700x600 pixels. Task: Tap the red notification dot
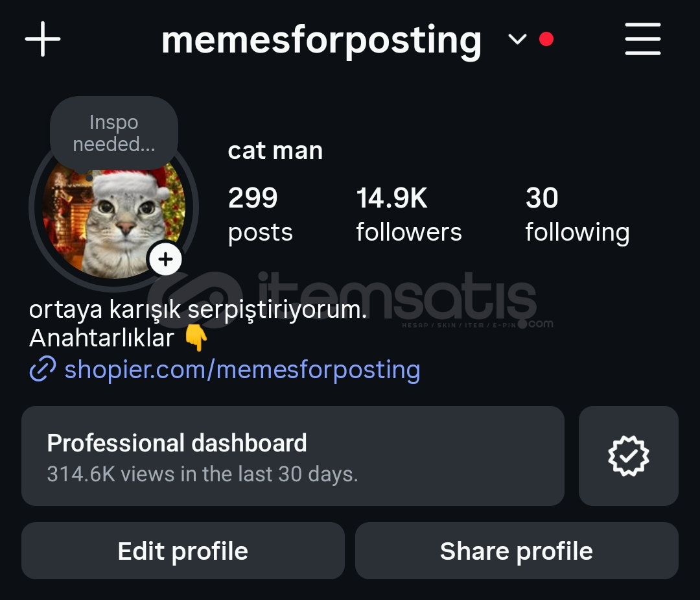[546, 40]
